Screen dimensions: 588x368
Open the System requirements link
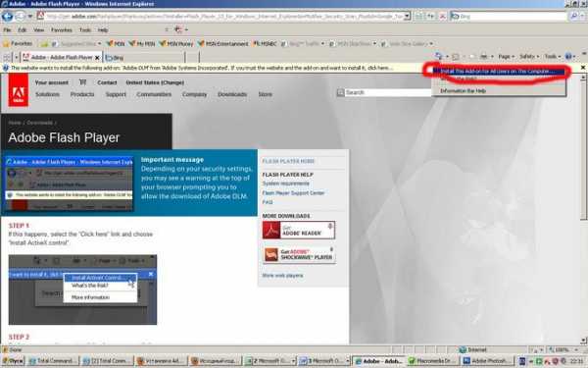pos(286,184)
